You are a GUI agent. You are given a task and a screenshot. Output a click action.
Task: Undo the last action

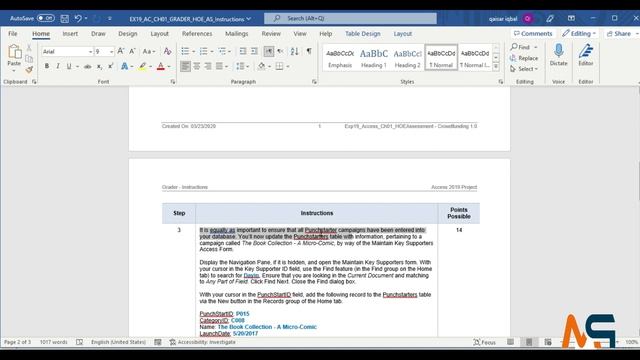[78, 18]
